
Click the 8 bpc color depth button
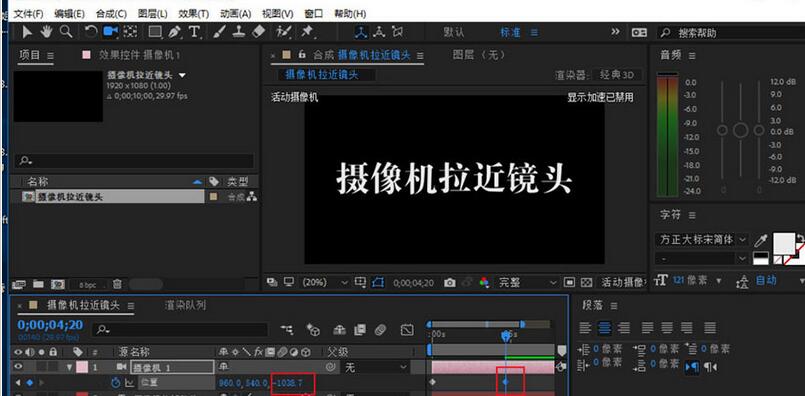(88, 284)
